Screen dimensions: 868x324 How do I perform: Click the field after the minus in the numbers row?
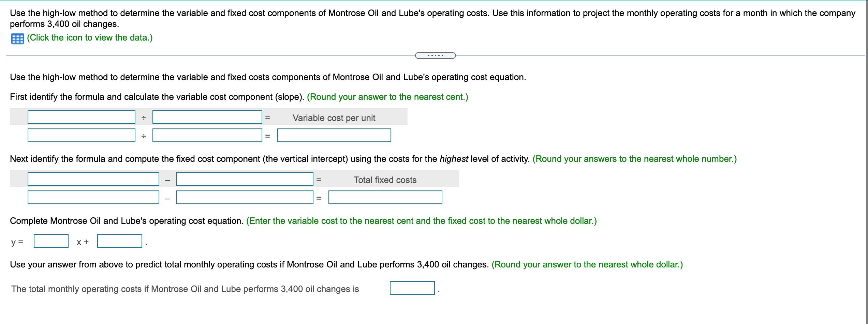coord(245,197)
